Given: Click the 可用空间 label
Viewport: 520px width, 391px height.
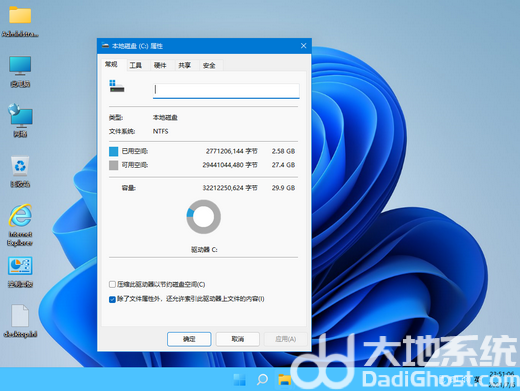Looking at the screenshot, I should click(135, 165).
